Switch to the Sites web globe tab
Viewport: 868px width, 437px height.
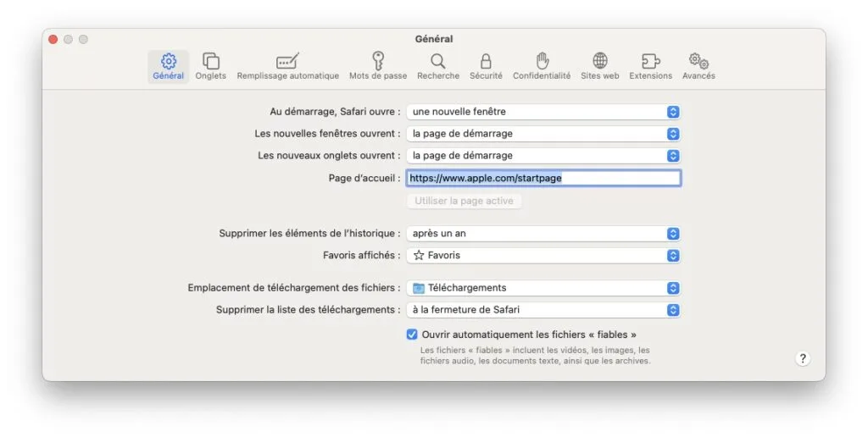[x=599, y=66]
